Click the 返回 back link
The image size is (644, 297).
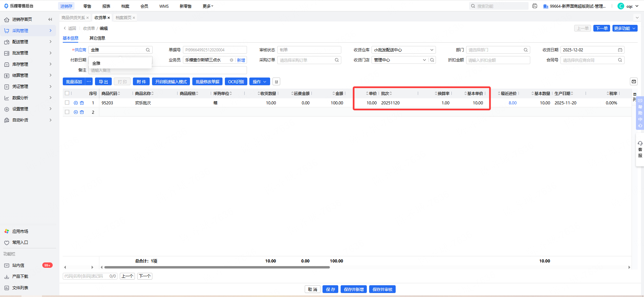point(70,28)
